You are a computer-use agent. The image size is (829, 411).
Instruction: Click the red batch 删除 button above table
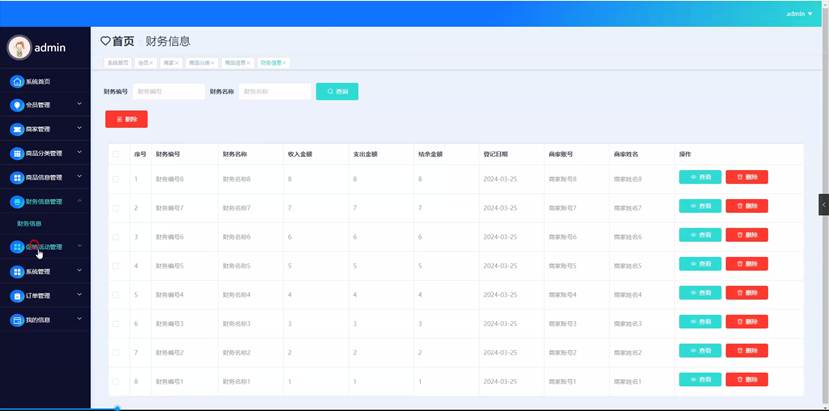(126, 119)
